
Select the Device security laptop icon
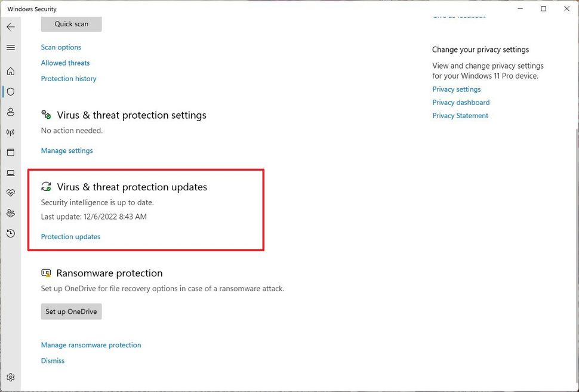(11, 173)
